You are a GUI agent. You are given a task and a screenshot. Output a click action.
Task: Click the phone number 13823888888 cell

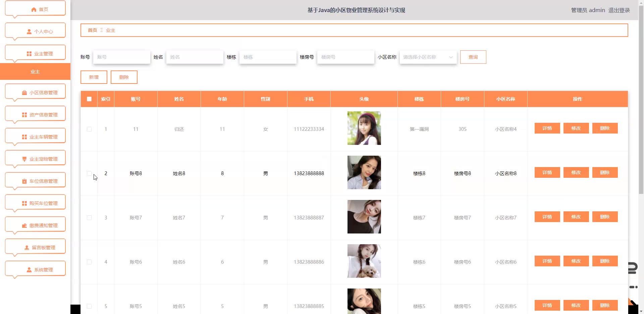[x=309, y=173]
